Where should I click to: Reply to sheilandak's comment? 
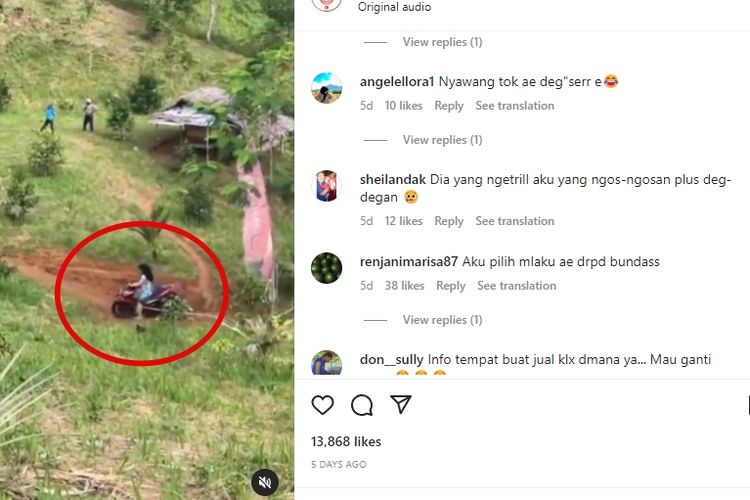[x=449, y=221]
